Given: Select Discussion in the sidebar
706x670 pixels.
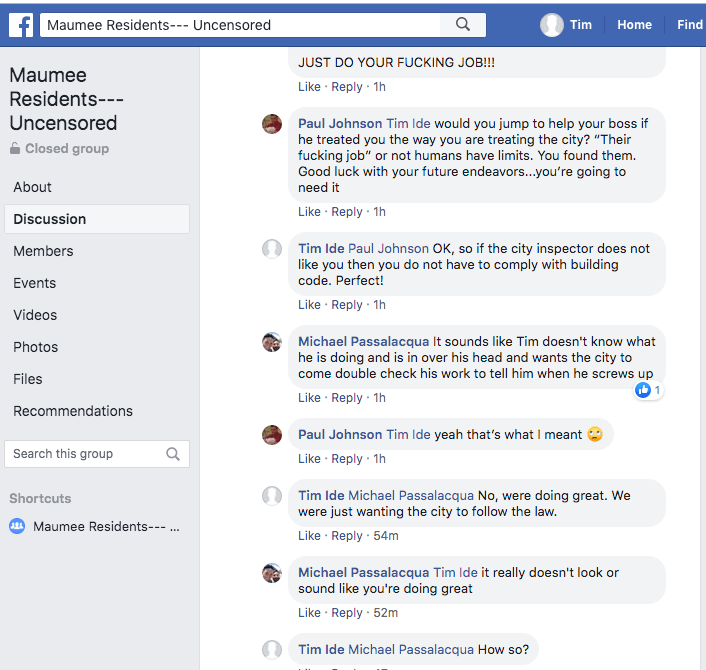Looking at the screenshot, I should pos(50,219).
